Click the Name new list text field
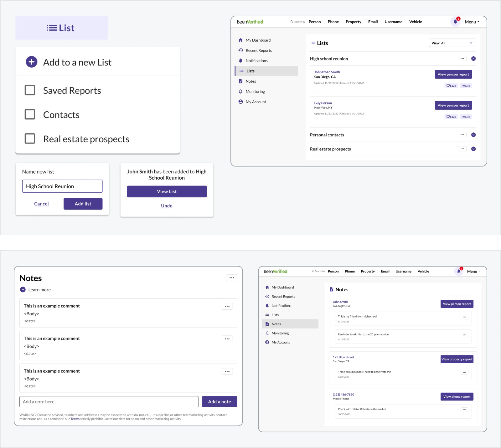The height and width of the screenshot is (448, 501). tap(62, 186)
